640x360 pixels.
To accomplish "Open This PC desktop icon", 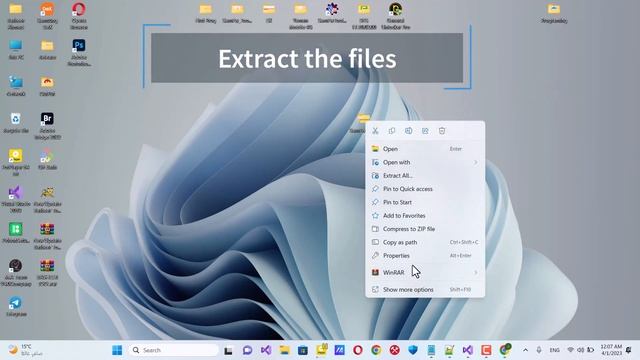I will (x=16, y=49).
